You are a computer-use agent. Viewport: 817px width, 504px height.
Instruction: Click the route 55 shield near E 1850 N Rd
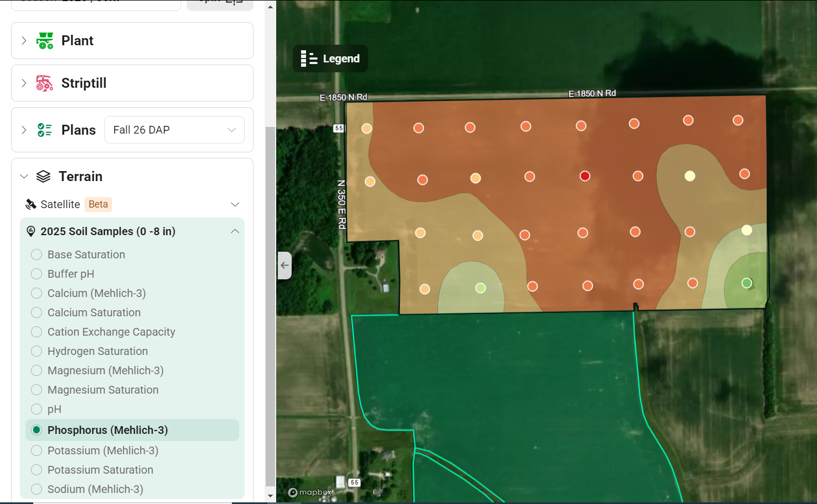[x=339, y=128]
